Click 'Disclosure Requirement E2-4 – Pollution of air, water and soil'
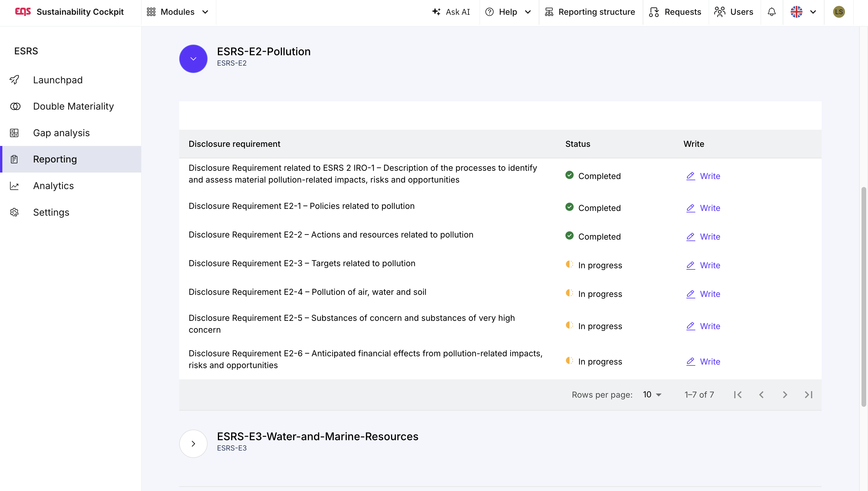This screenshot has height=491, width=868. (307, 292)
